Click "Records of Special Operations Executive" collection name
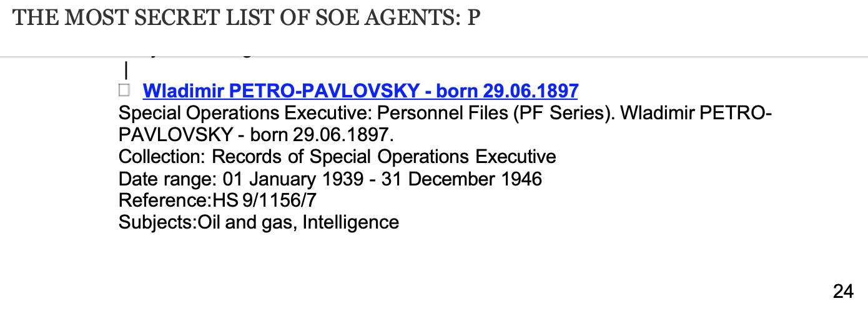 [384, 156]
